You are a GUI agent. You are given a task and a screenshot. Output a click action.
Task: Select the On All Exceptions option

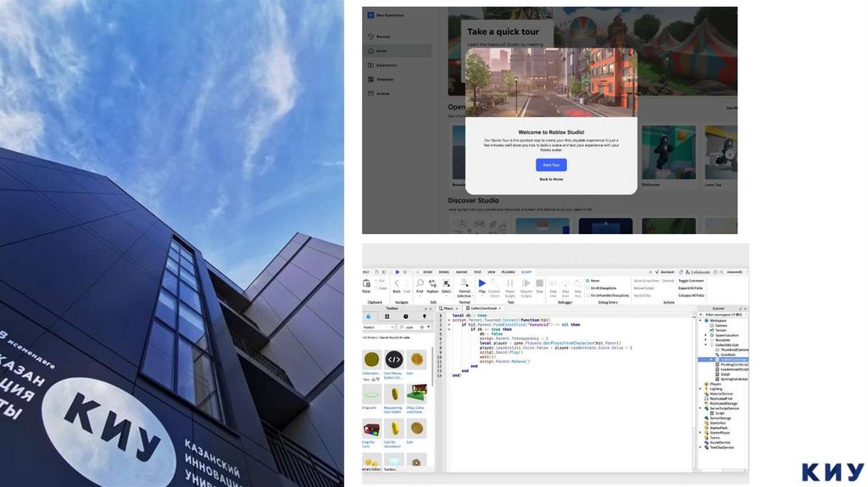click(587, 288)
